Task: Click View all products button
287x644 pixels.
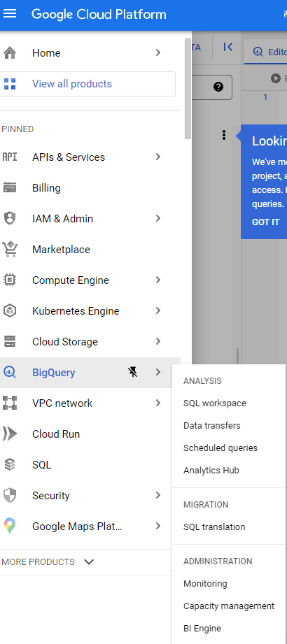Action: (87, 84)
